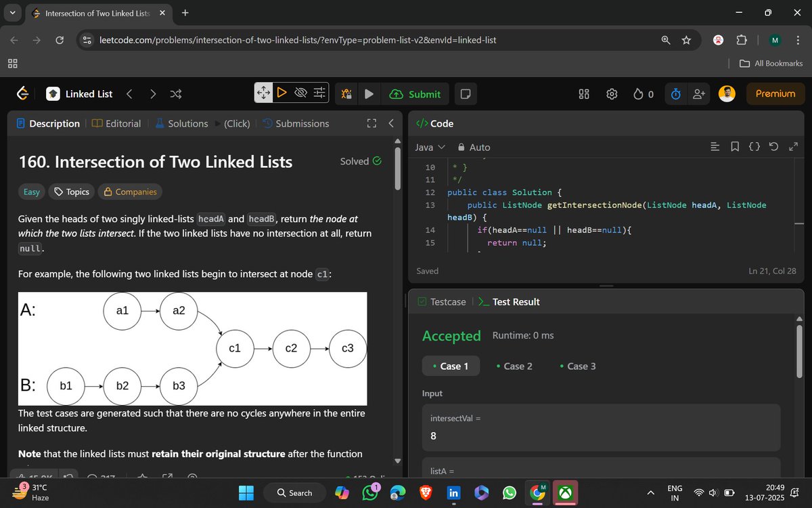
Task: Switch to the Testcase tab
Action: (441, 301)
